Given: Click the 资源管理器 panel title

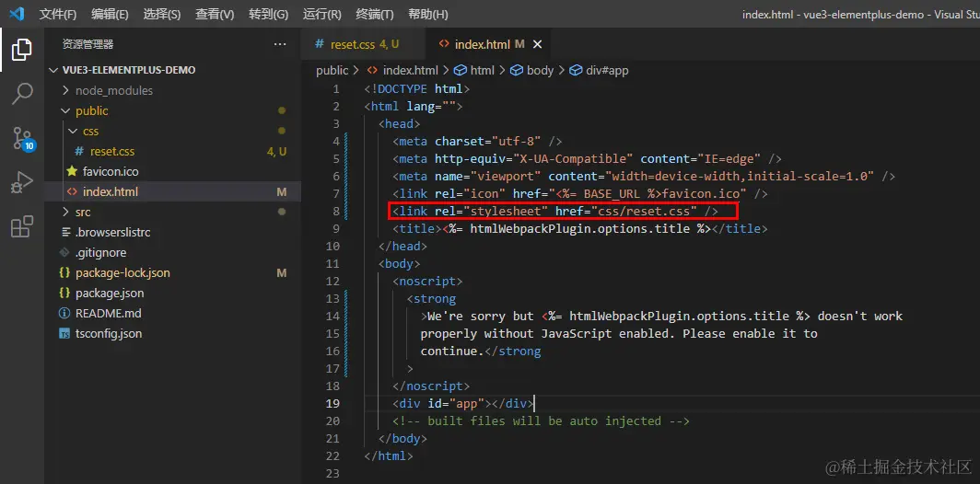Looking at the screenshot, I should coord(88,44).
